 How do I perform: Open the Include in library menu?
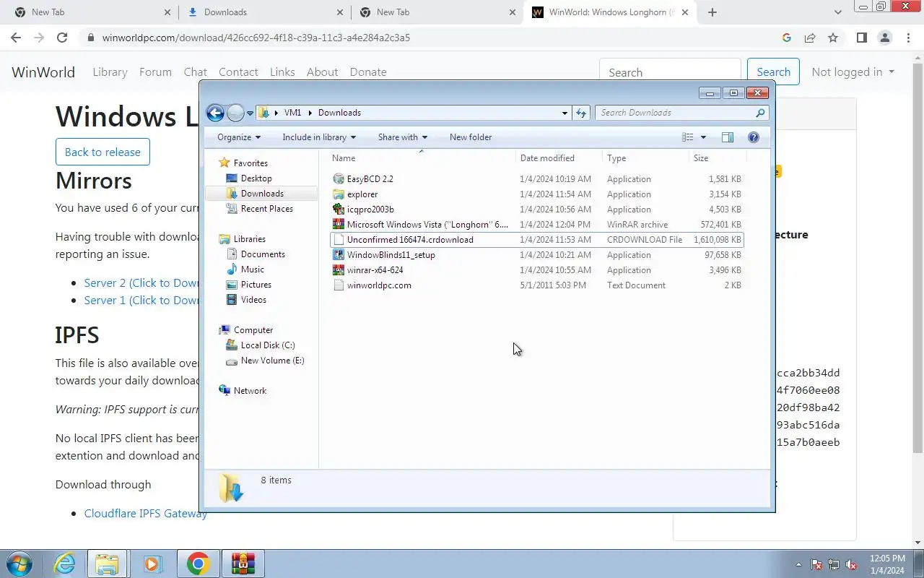pos(319,137)
